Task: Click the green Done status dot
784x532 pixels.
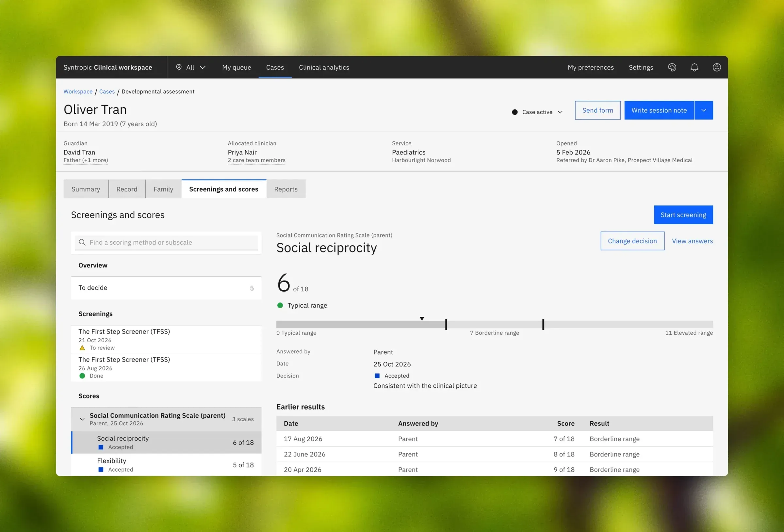Action: coord(82,376)
